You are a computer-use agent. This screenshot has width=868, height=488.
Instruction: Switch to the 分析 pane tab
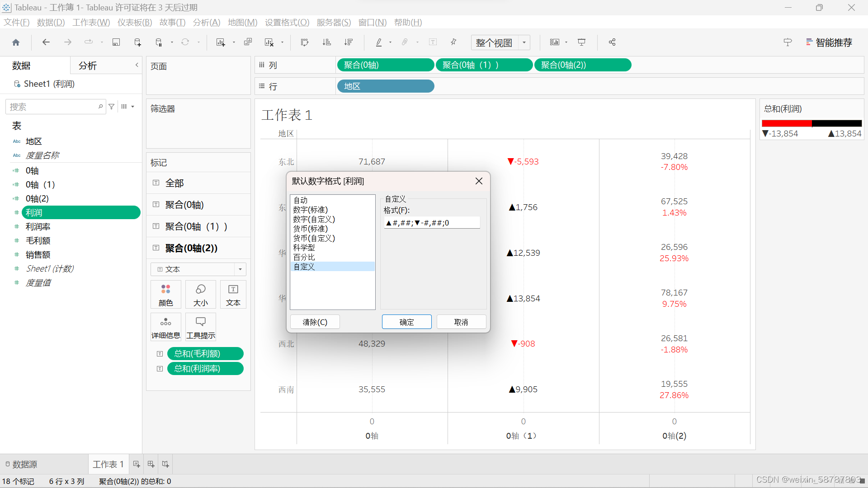click(88, 66)
